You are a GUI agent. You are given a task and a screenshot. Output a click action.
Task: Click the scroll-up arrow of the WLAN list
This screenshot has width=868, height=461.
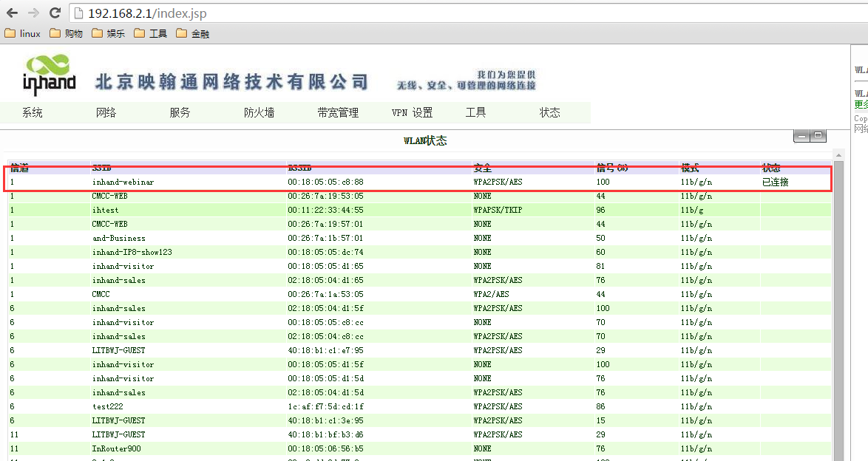click(x=838, y=155)
